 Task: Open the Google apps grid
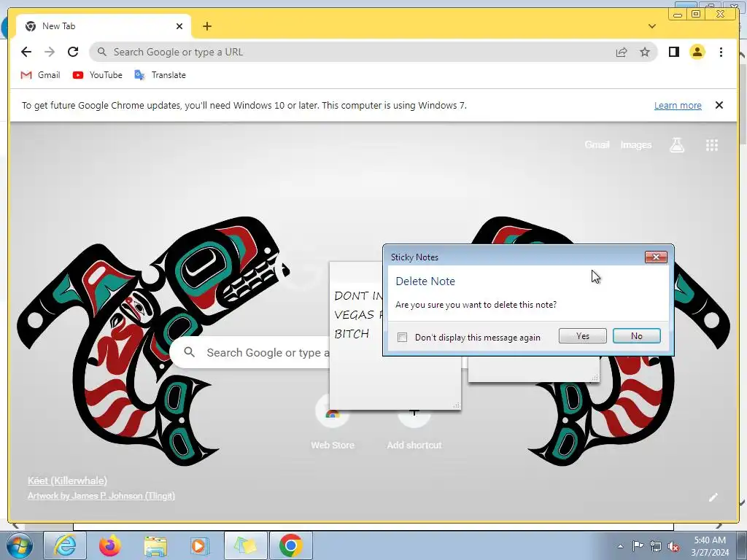(711, 145)
